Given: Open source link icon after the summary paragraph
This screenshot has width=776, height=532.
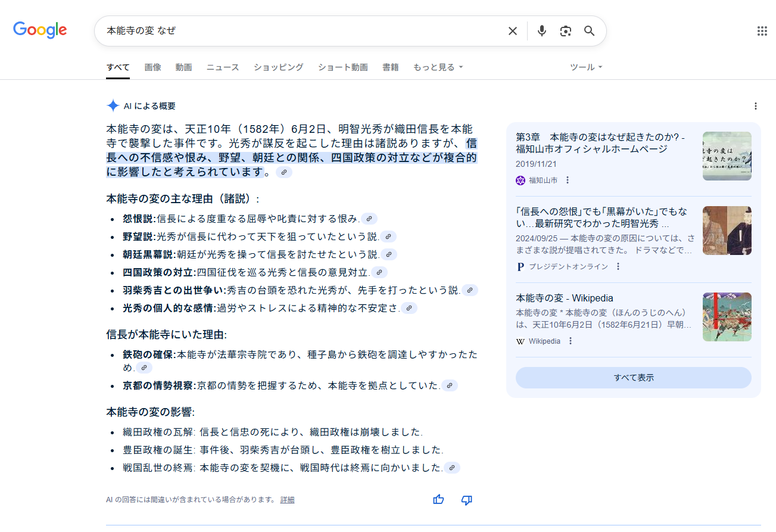Looking at the screenshot, I should (284, 172).
